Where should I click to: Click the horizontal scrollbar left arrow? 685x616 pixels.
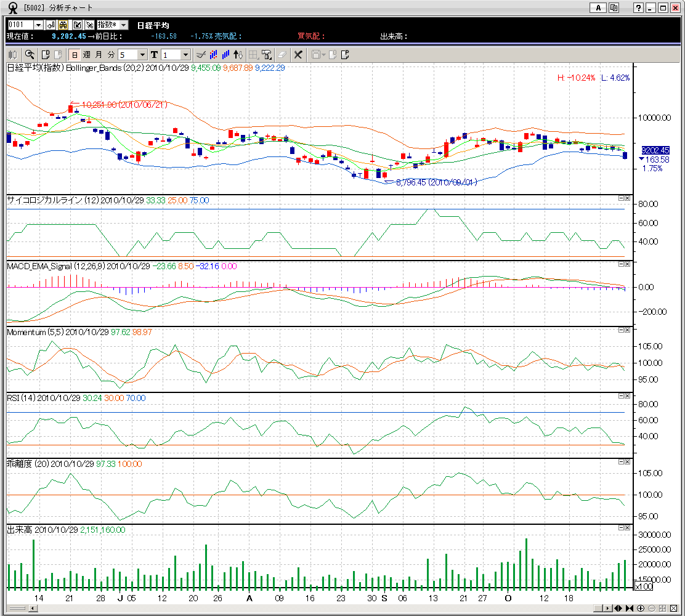pyautogui.click(x=33, y=608)
